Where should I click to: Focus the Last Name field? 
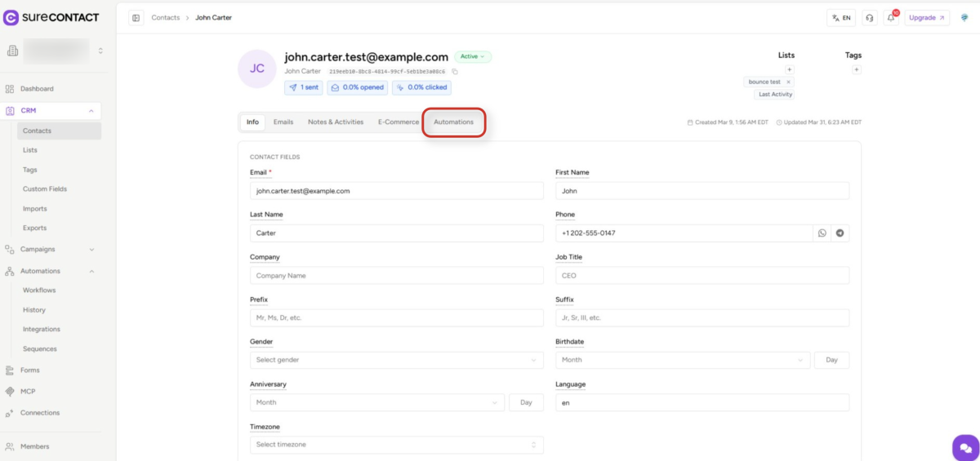[396, 233]
